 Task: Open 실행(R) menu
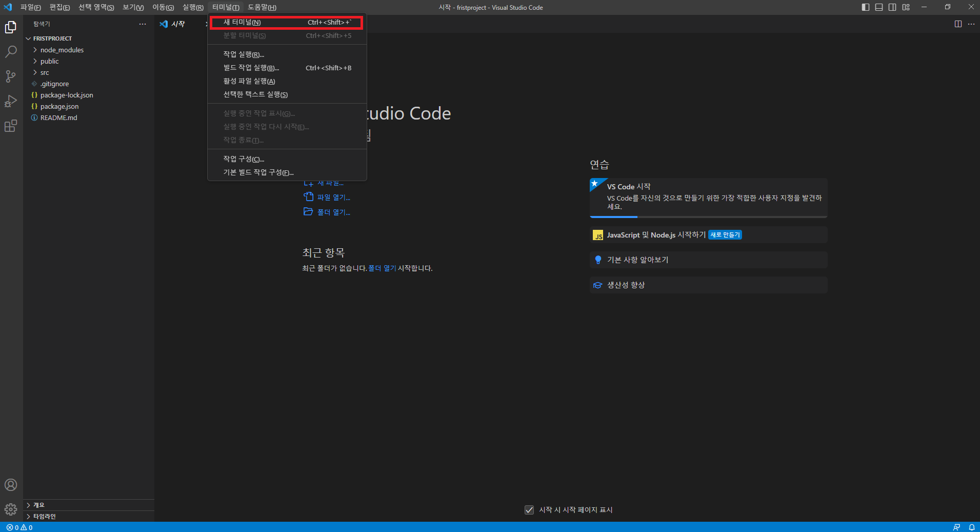point(193,7)
